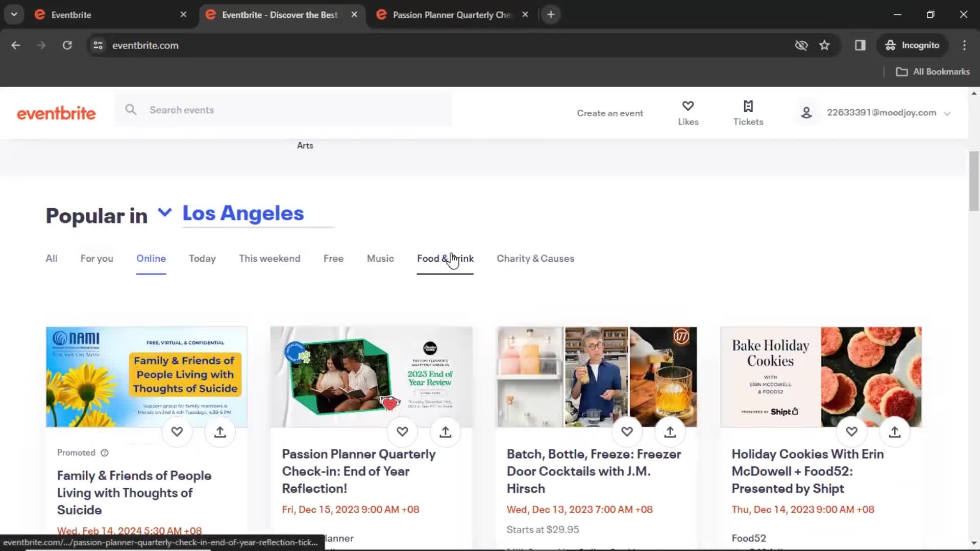The height and width of the screenshot is (551, 980).
Task: Click the Food52 organizer name
Action: [x=749, y=538]
